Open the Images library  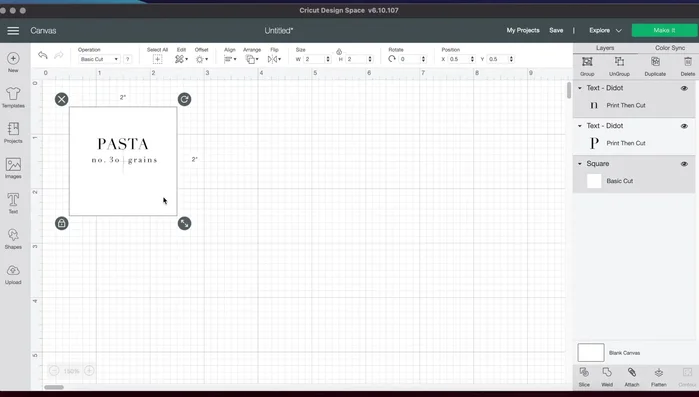tap(13, 168)
